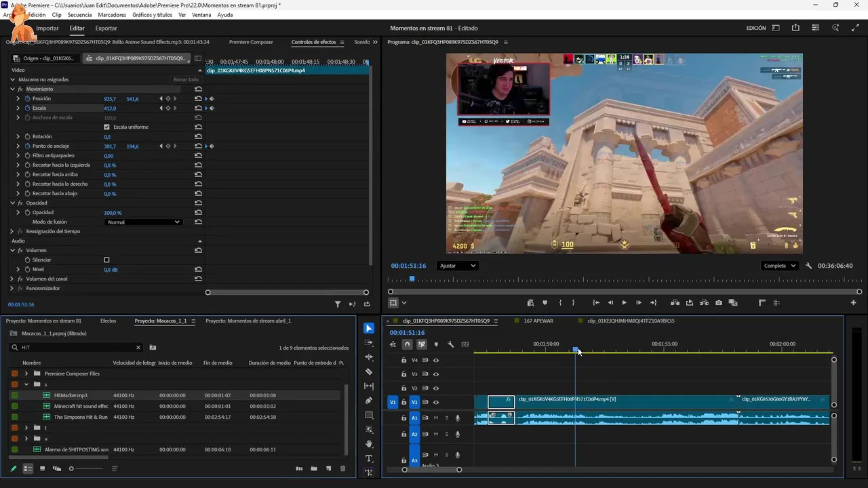Step forward one frame in Program monitor

pos(638,303)
